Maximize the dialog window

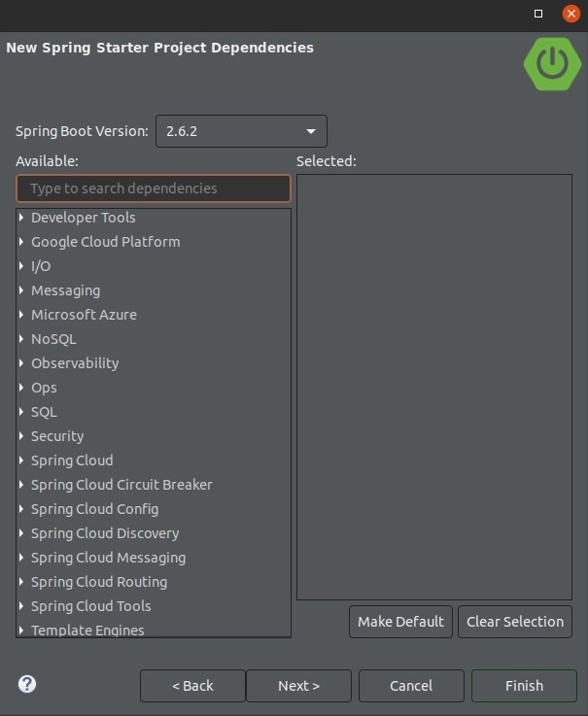click(x=538, y=14)
